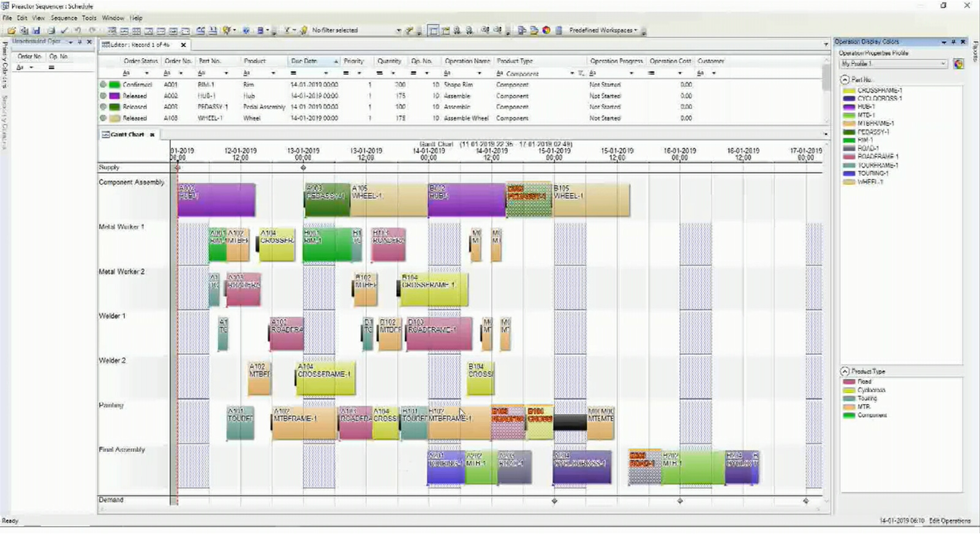Click the Welder 1 resource label
Image resolution: width=980 pixels, height=551 pixels.
pyautogui.click(x=112, y=316)
